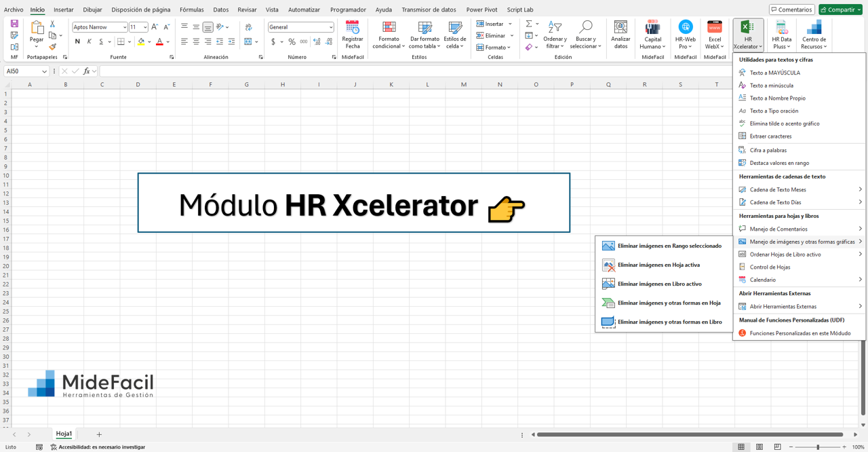Image resolution: width=868 pixels, height=452 pixels.
Task: Click the increase font size icon
Action: (x=155, y=27)
